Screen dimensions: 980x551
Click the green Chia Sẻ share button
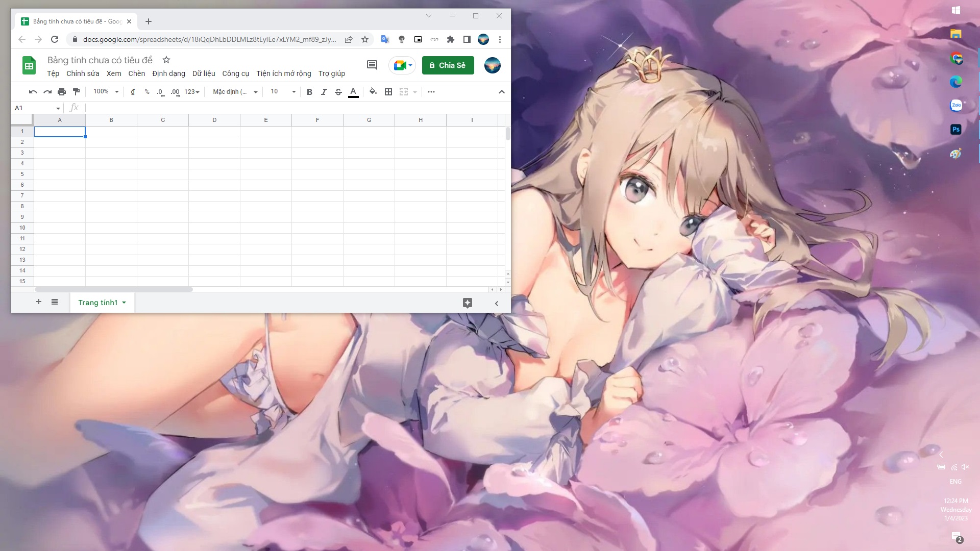(448, 65)
